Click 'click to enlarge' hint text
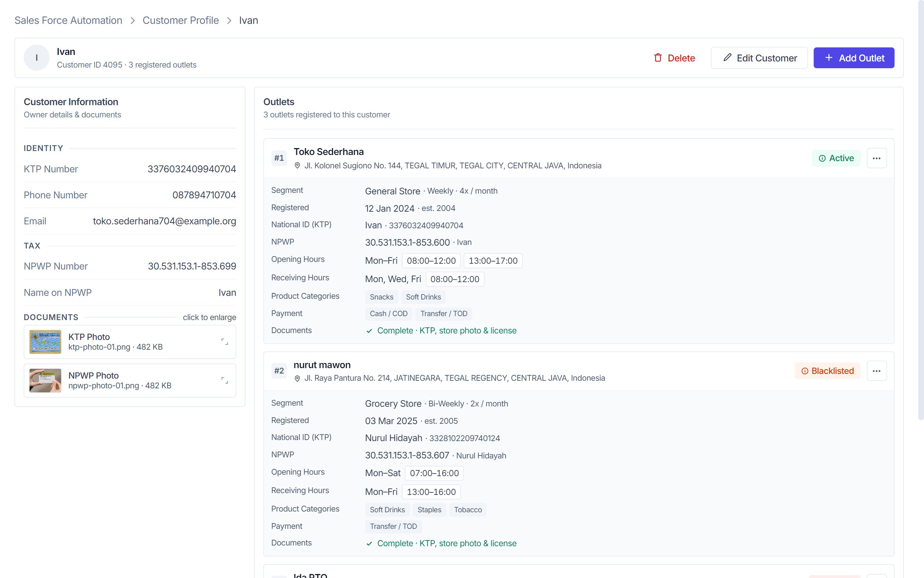Viewport: 924px width, 578px height. pos(210,317)
